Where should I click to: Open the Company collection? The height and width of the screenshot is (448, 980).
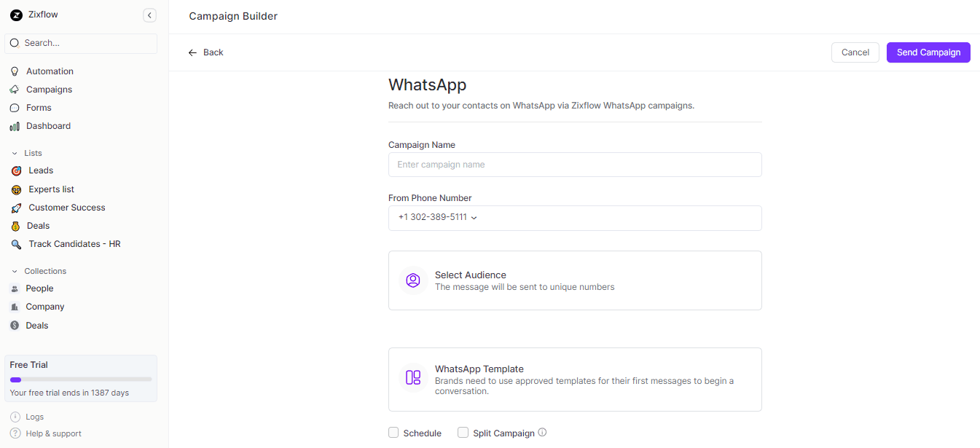pyautogui.click(x=43, y=306)
